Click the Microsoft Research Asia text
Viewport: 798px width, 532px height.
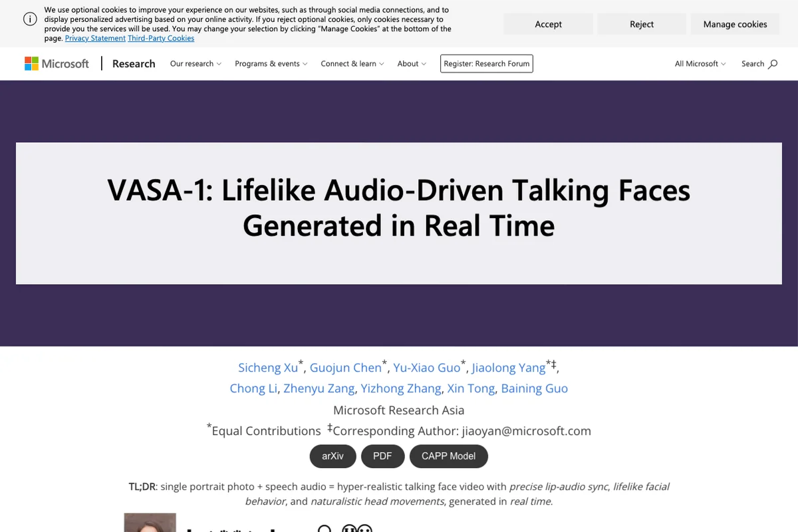pyautogui.click(x=399, y=410)
